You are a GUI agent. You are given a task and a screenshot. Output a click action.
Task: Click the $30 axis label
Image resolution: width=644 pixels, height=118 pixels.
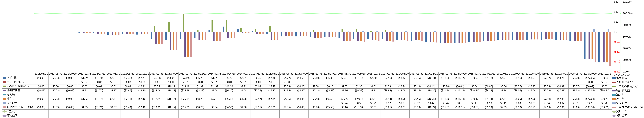tap(616, 2)
